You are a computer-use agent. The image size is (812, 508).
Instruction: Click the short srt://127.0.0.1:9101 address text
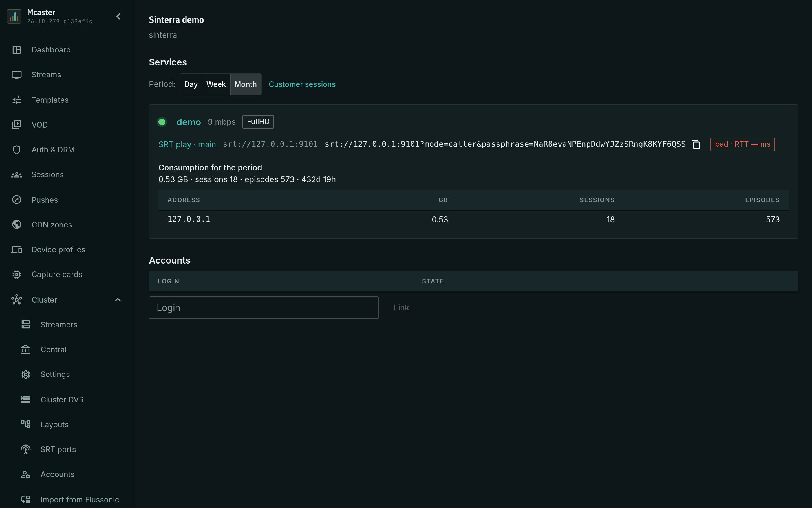(x=270, y=144)
